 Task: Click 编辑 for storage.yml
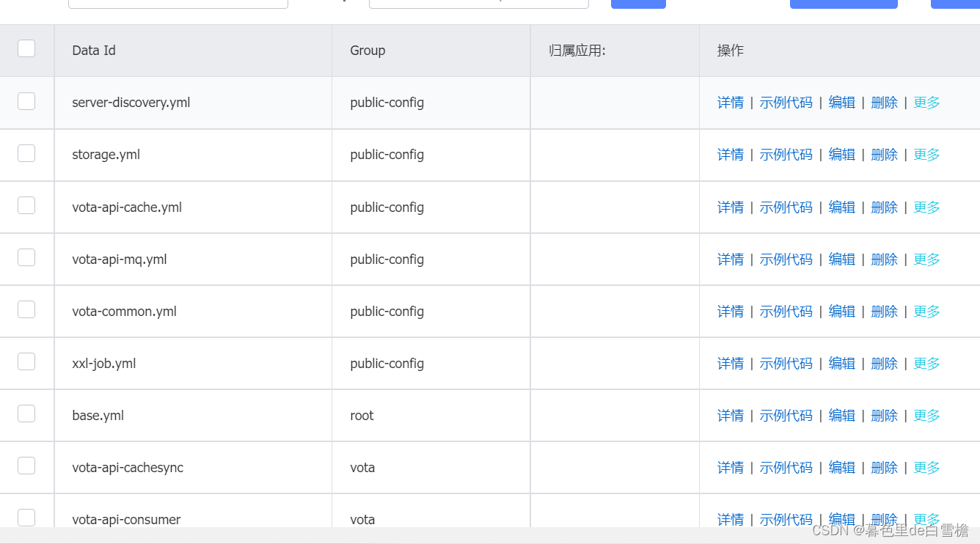point(842,155)
